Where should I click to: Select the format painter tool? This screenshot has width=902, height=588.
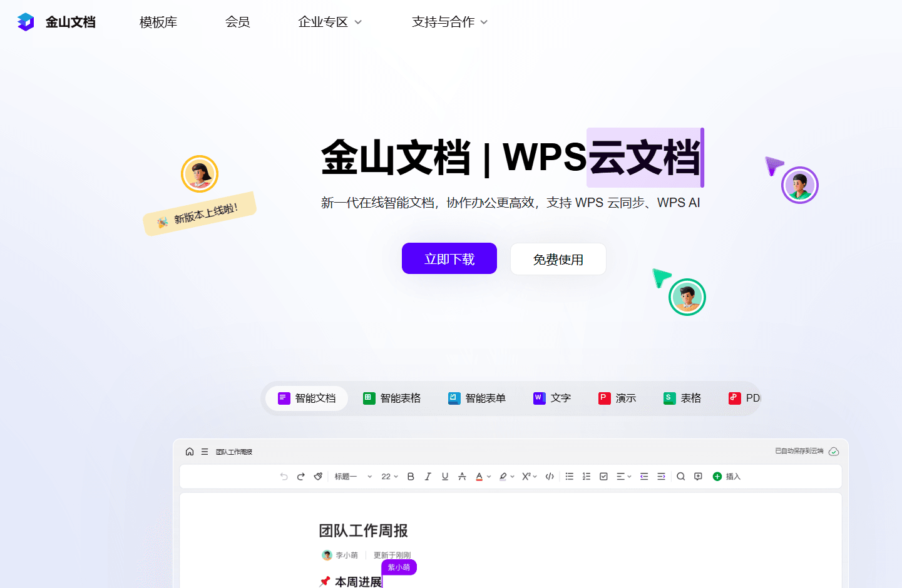click(318, 477)
